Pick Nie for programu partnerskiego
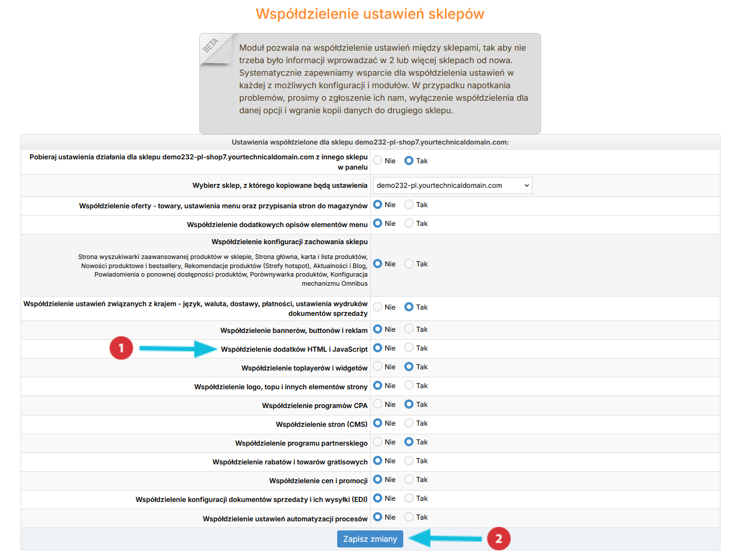 [378, 442]
